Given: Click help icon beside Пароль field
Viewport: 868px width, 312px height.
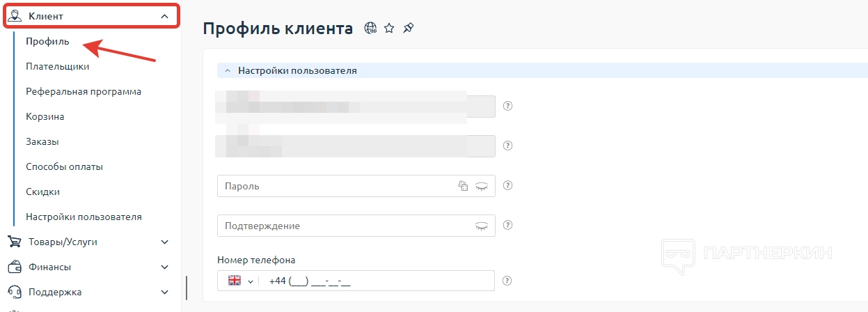Looking at the screenshot, I should [x=507, y=186].
